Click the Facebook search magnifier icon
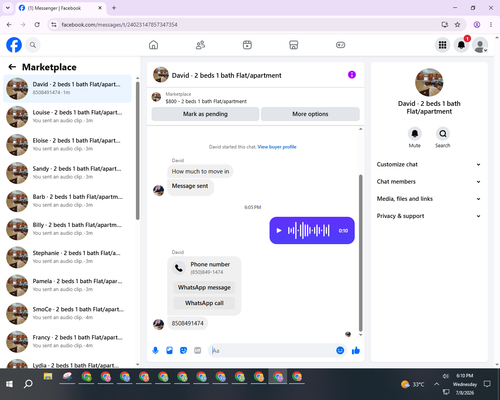This screenshot has width=500, height=400. tap(33, 45)
